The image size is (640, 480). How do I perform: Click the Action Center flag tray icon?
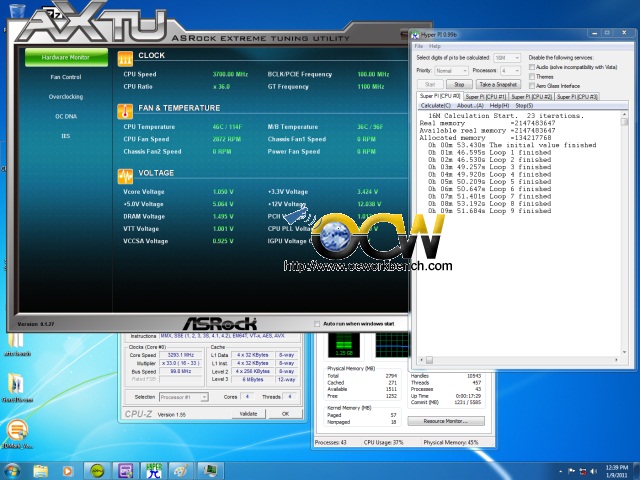click(572, 471)
